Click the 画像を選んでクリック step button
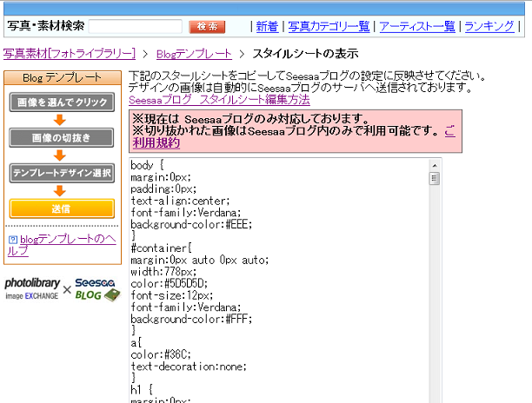The width and height of the screenshot is (532, 403). pos(62,102)
